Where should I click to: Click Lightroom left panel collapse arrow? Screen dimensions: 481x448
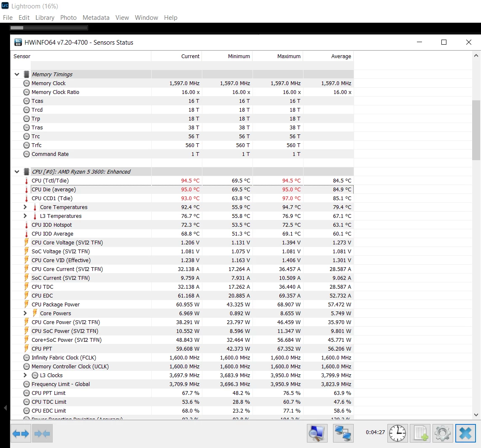pos(5,408)
